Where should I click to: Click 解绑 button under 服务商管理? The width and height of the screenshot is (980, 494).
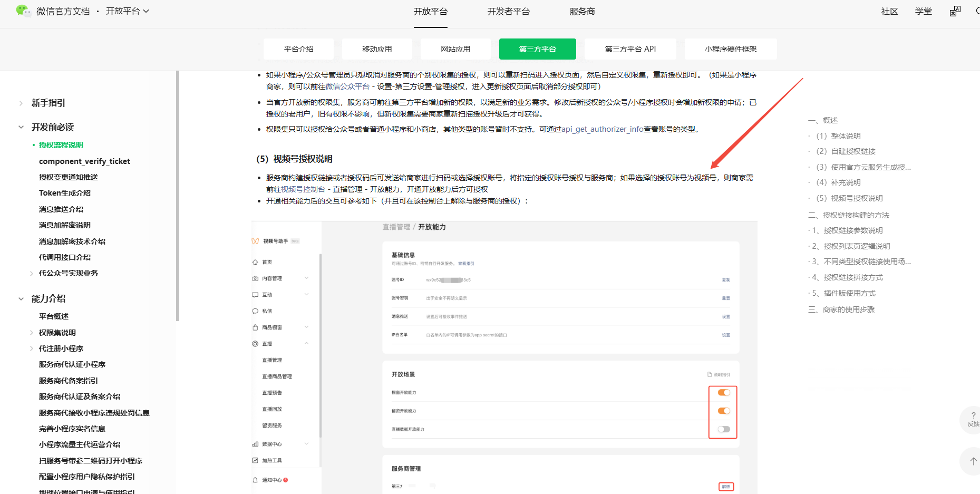tap(726, 487)
